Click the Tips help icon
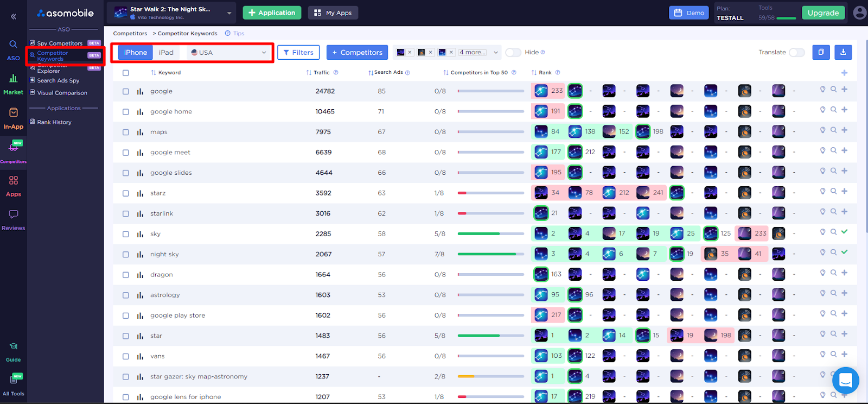868x404 pixels. point(228,34)
